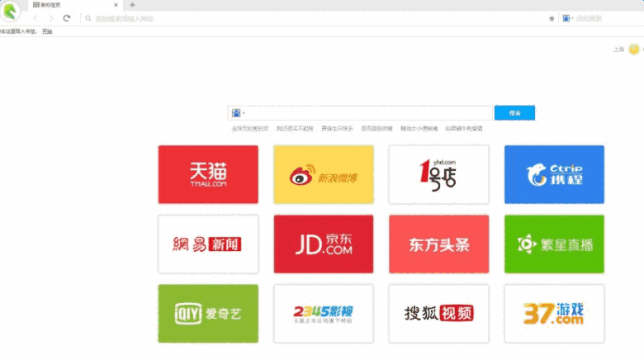The width and height of the screenshot is (644, 360).
Task: Click the back navigation arrow
Action: (36, 18)
